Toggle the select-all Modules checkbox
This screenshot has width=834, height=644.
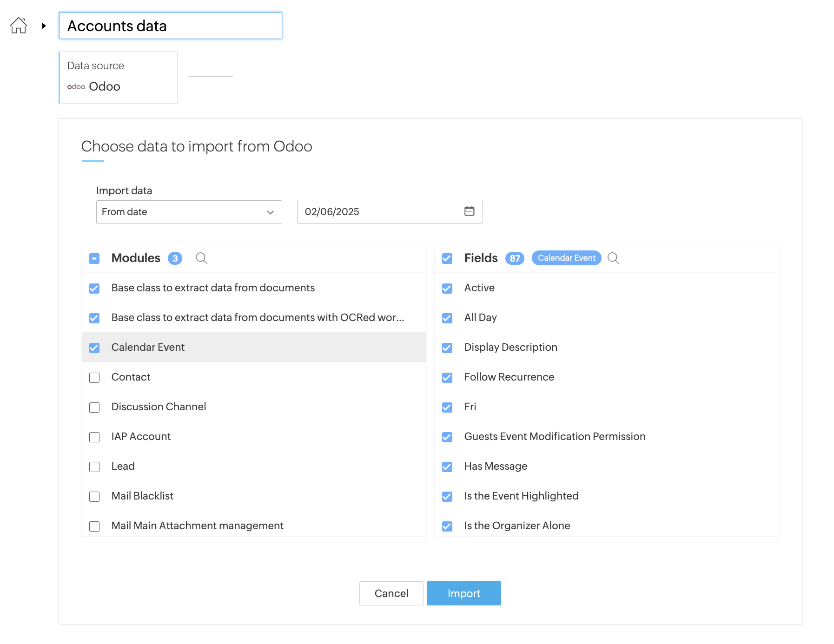pyautogui.click(x=94, y=258)
